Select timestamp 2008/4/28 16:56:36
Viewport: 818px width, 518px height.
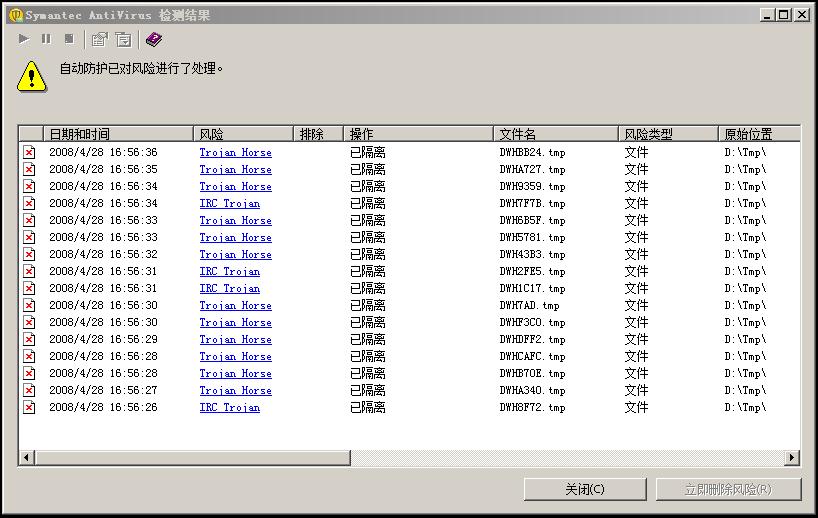[x=103, y=152]
